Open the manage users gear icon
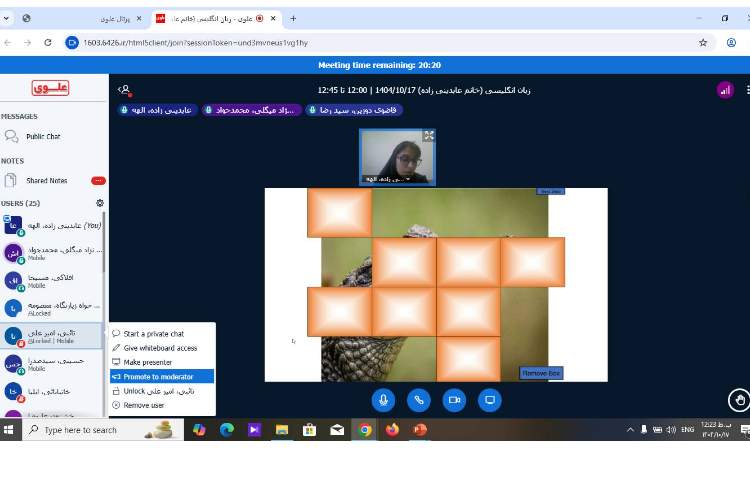 pos(100,203)
